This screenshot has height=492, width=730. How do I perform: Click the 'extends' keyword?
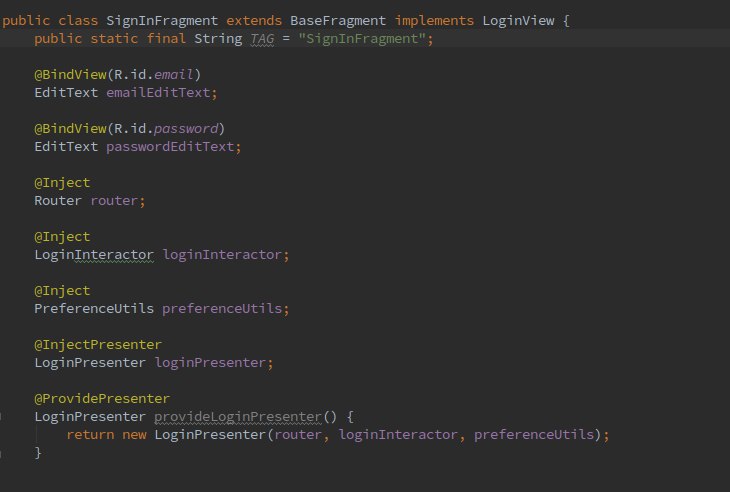(x=254, y=21)
